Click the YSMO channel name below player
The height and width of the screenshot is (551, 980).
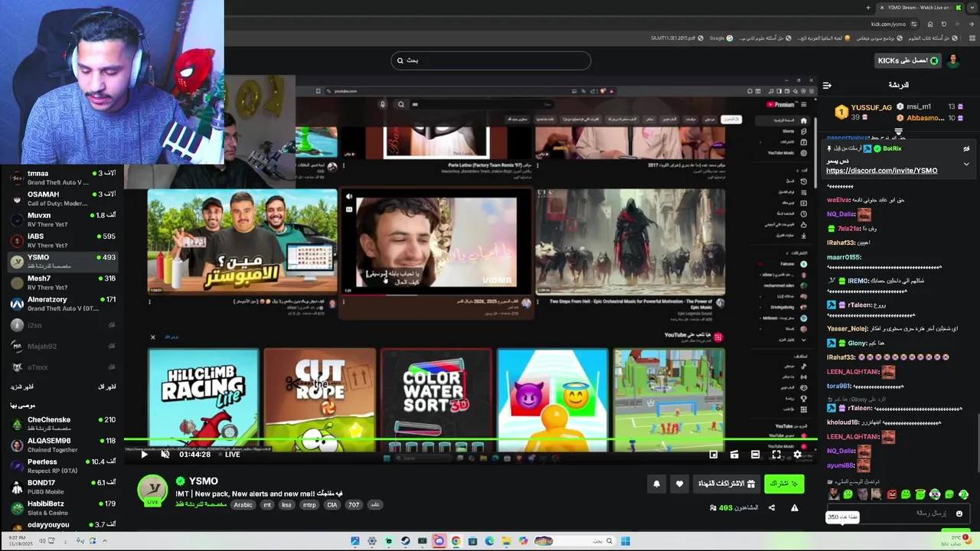(203, 481)
